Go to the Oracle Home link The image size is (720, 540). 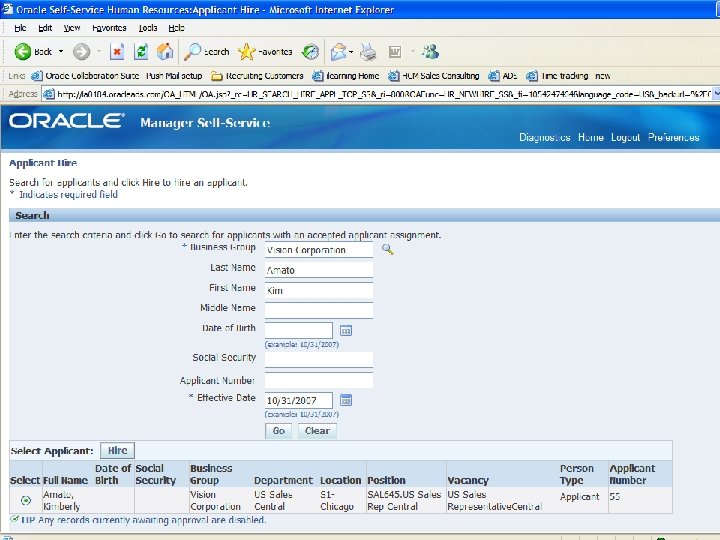click(x=591, y=137)
